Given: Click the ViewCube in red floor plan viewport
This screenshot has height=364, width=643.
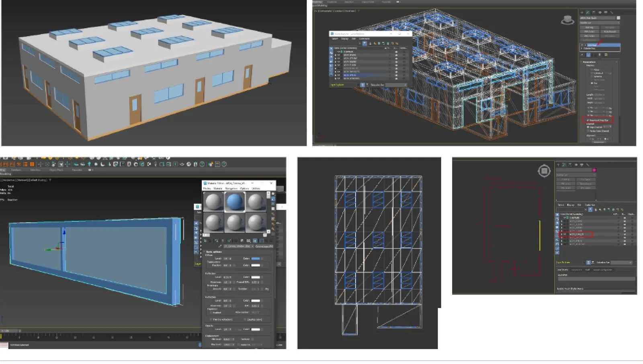Looking at the screenshot, I should coord(544,171).
